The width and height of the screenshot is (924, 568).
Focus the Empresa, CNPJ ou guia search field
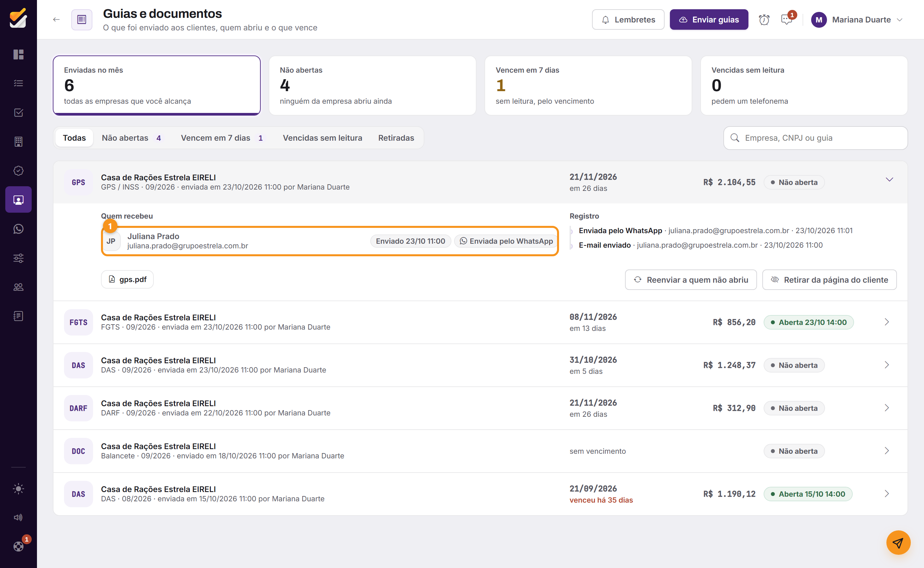pos(815,138)
